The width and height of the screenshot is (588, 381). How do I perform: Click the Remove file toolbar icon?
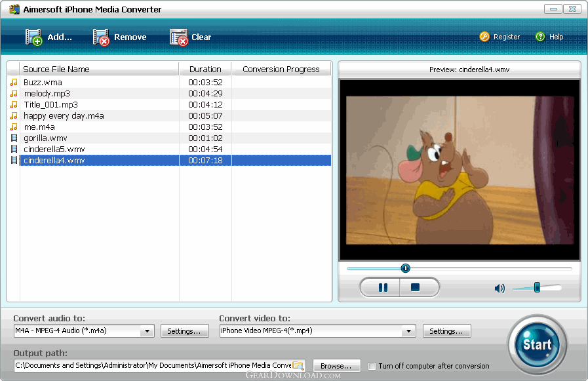101,37
